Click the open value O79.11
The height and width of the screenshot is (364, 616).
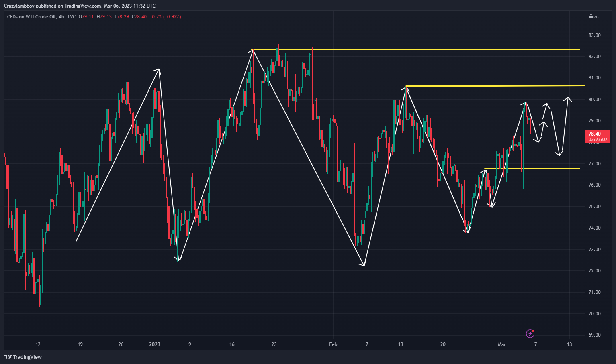click(x=86, y=17)
